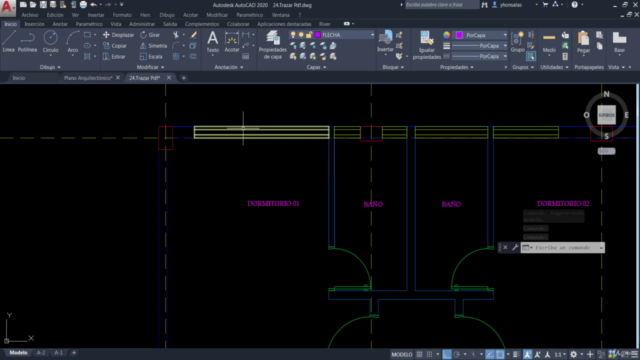
Task: Expand the Anotación panel
Action: pos(229,67)
